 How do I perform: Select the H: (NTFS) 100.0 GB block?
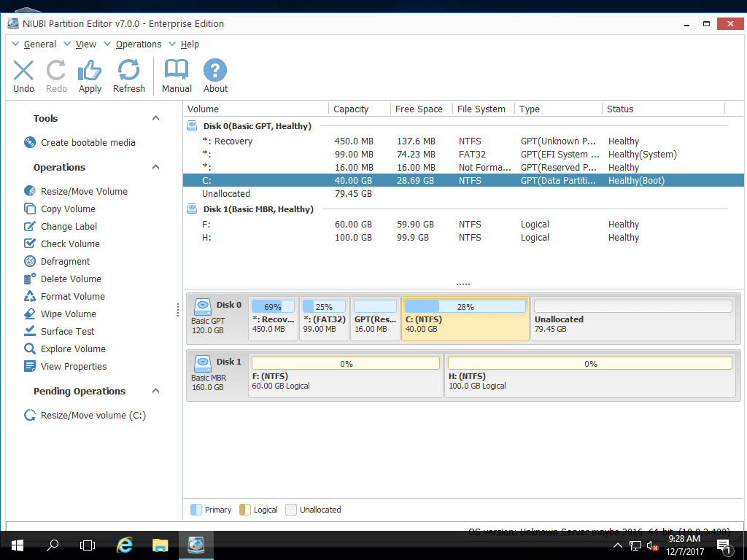[590, 376]
